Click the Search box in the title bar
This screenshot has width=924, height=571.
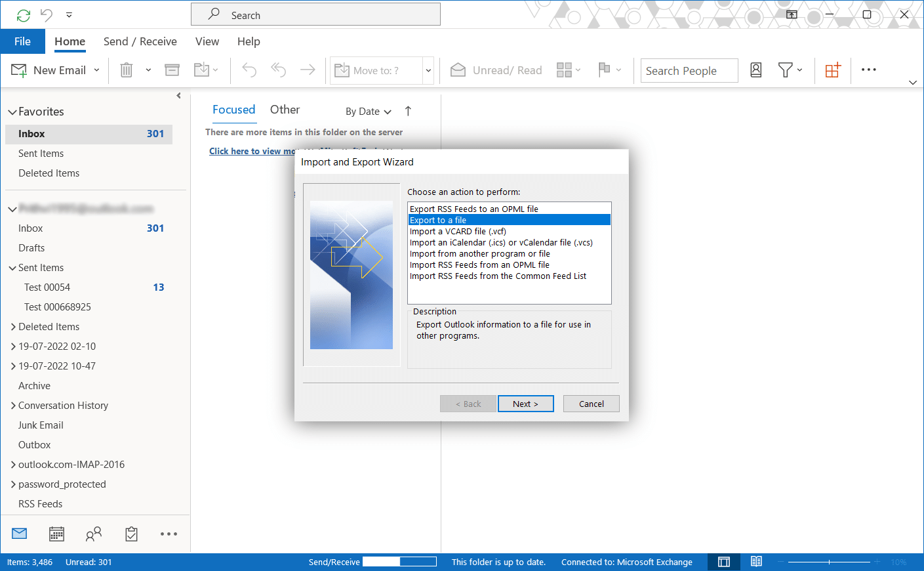click(315, 14)
